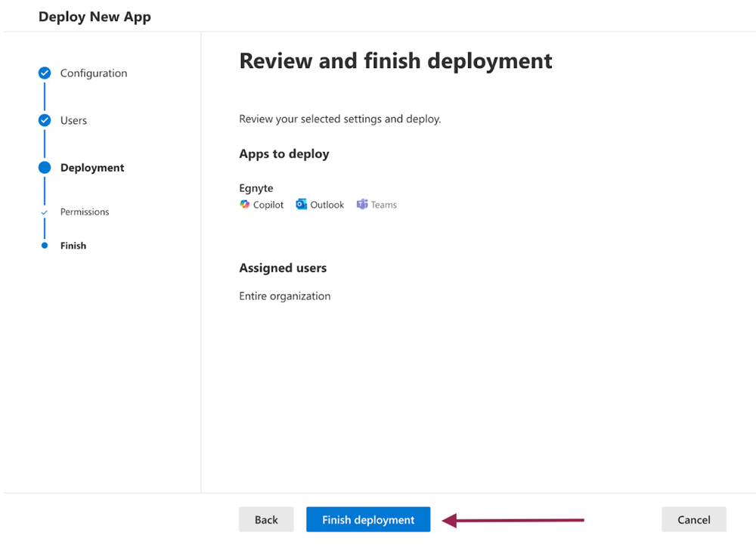
Task: Click the Finish sub-step bullet dot
Action: (45, 246)
